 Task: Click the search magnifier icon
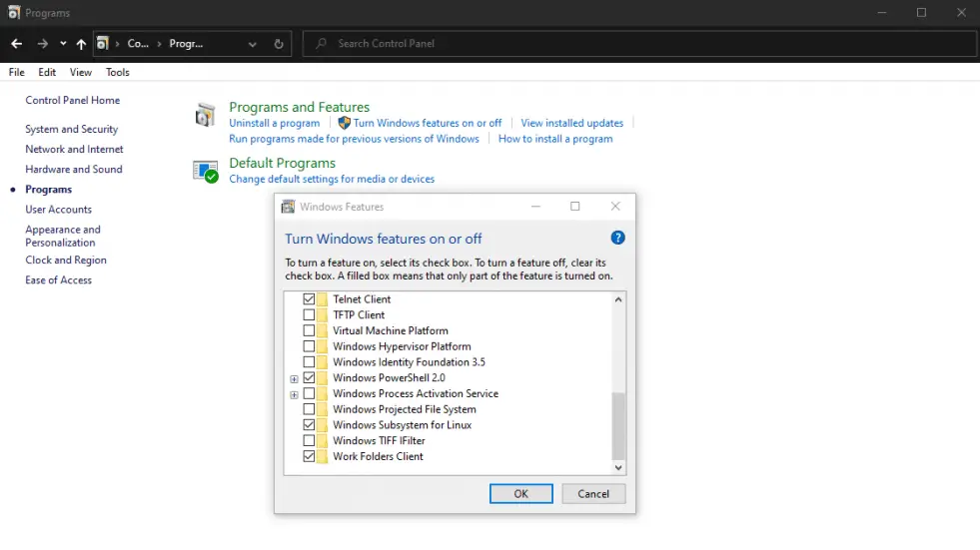(322, 44)
